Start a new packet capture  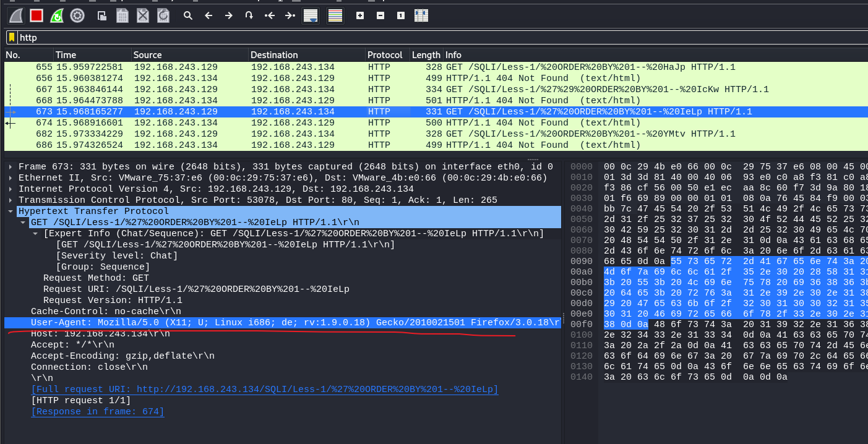pos(15,15)
